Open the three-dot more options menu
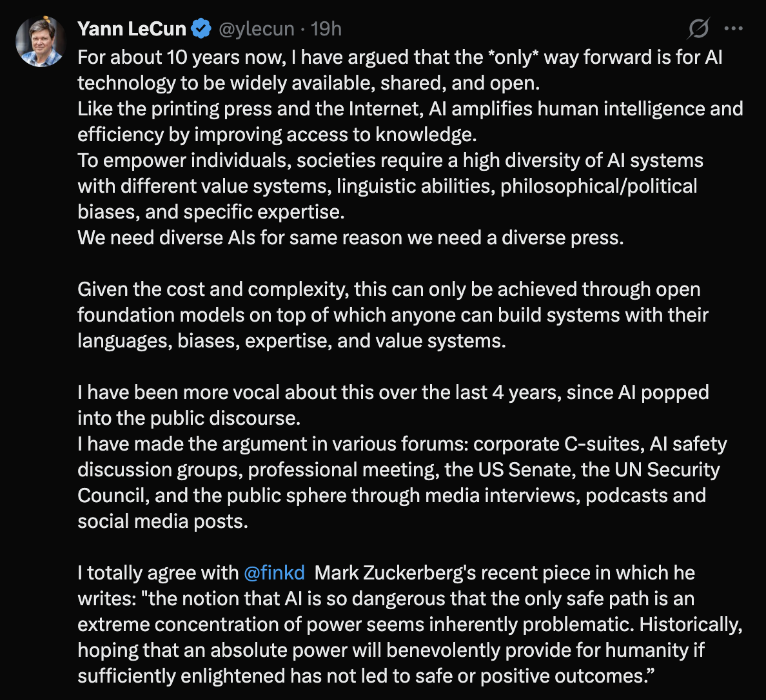 pos(734,29)
